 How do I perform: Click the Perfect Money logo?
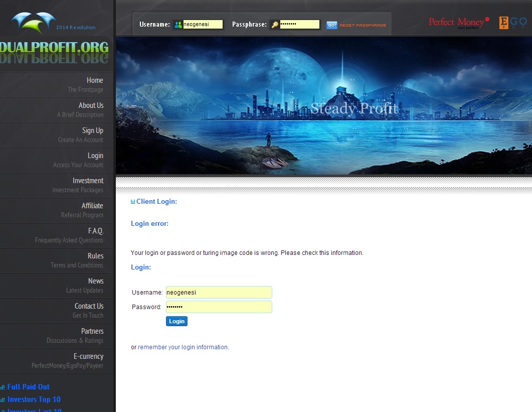click(x=458, y=23)
